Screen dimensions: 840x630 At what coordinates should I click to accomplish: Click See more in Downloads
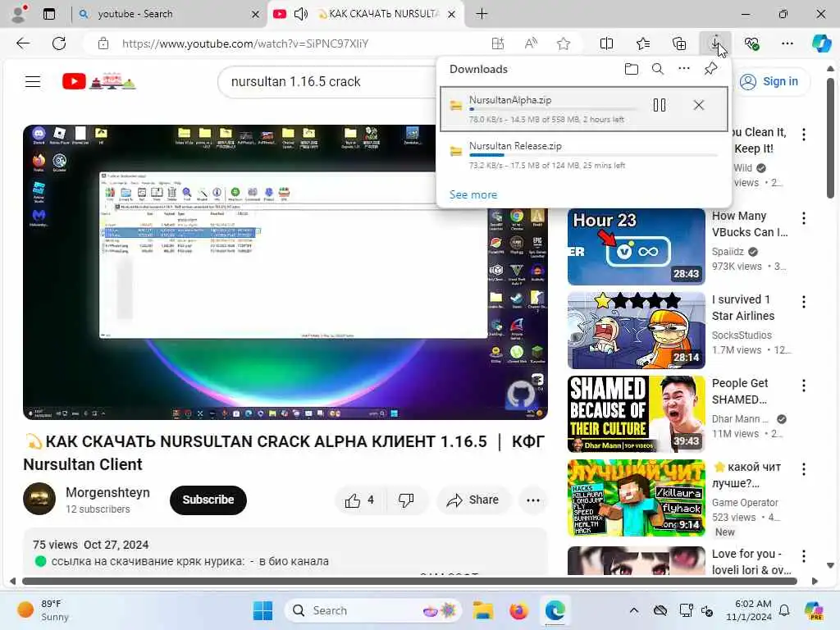[x=473, y=195]
